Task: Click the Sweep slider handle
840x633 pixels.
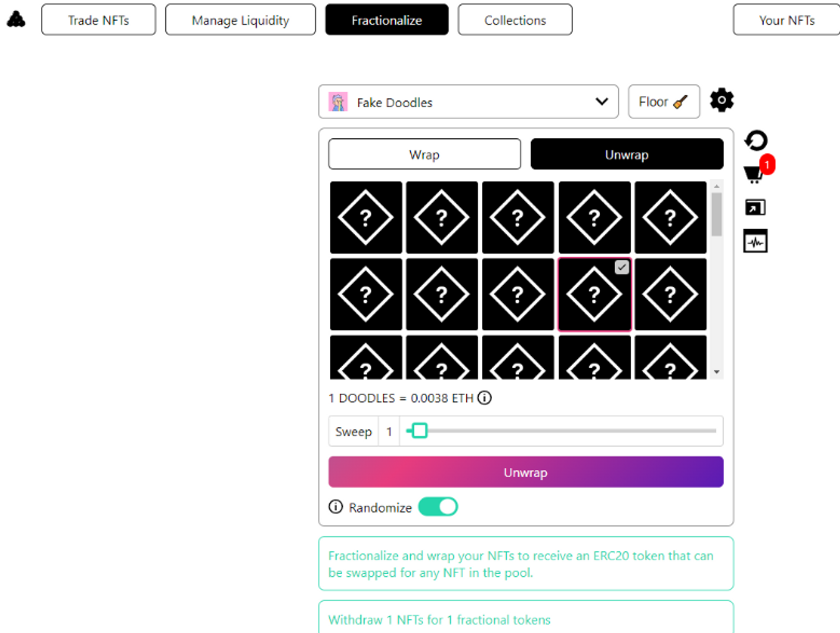Action: [419, 431]
